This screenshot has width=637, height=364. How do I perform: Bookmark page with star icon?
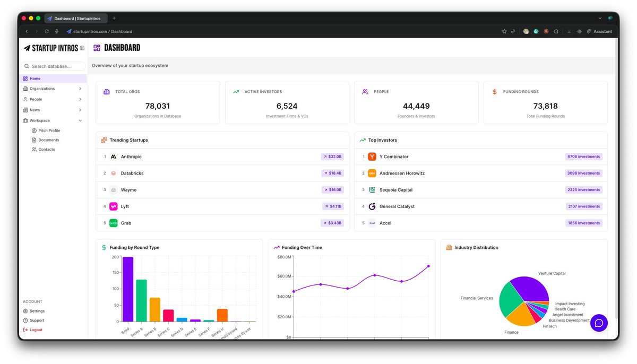(x=504, y=31)
